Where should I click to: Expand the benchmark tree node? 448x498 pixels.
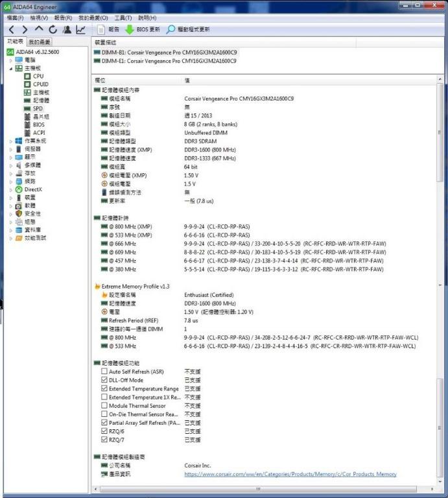click(x=11, y=238)
